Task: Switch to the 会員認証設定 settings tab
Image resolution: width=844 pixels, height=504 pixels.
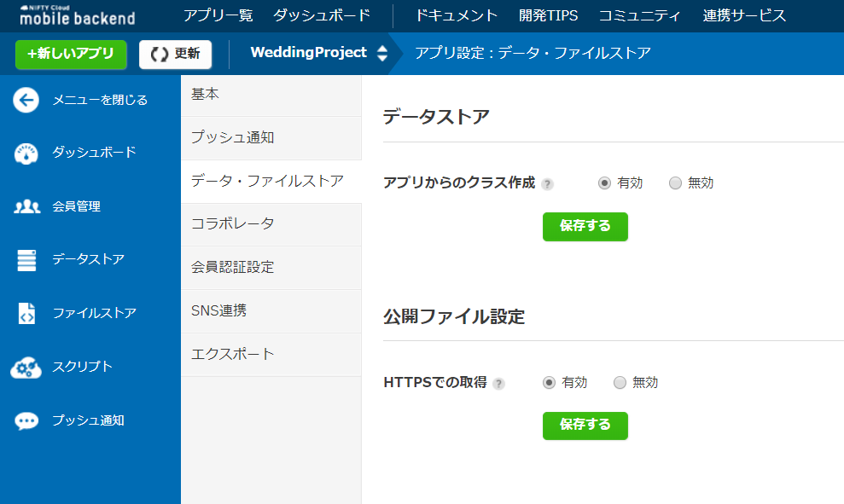Action: pyautogui.click(x=271, y=268)
